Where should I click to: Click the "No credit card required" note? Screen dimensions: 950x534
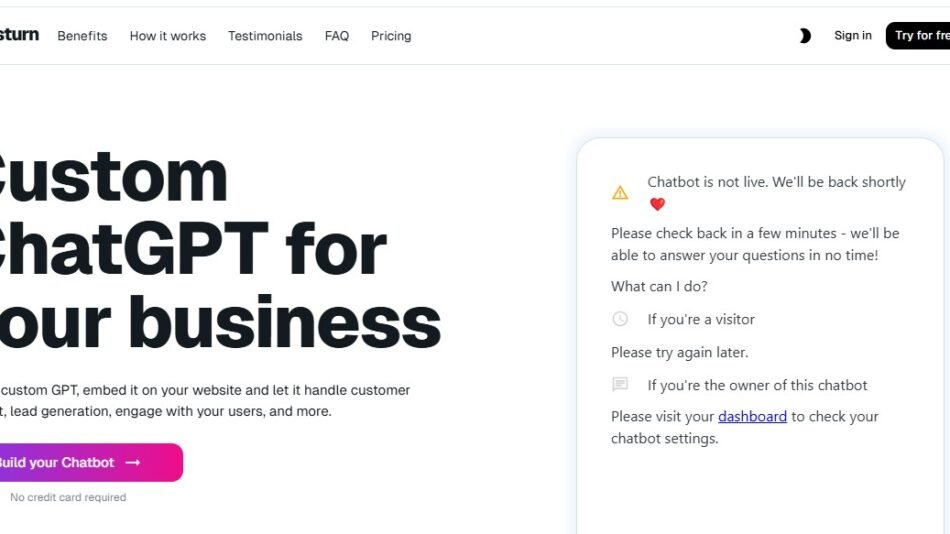(68, 497)
